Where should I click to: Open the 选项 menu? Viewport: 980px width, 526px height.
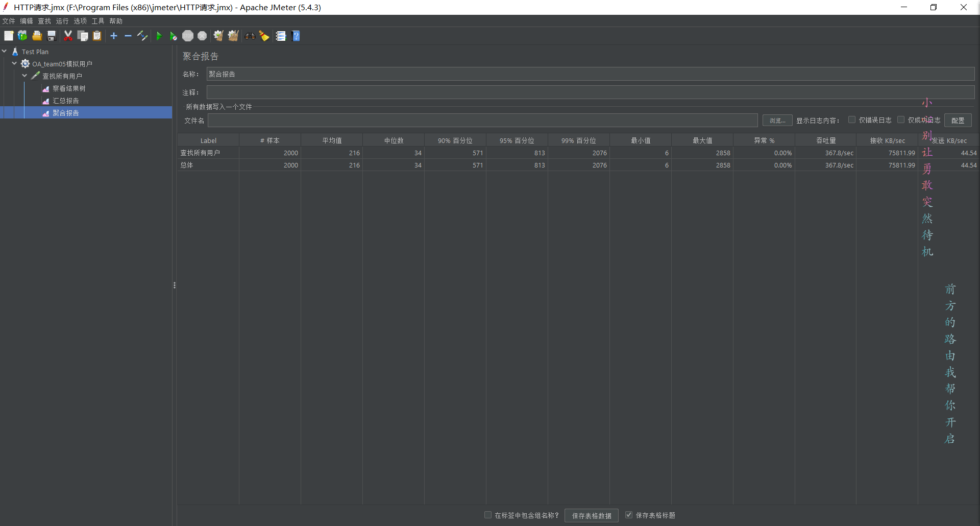pos(80,21)
